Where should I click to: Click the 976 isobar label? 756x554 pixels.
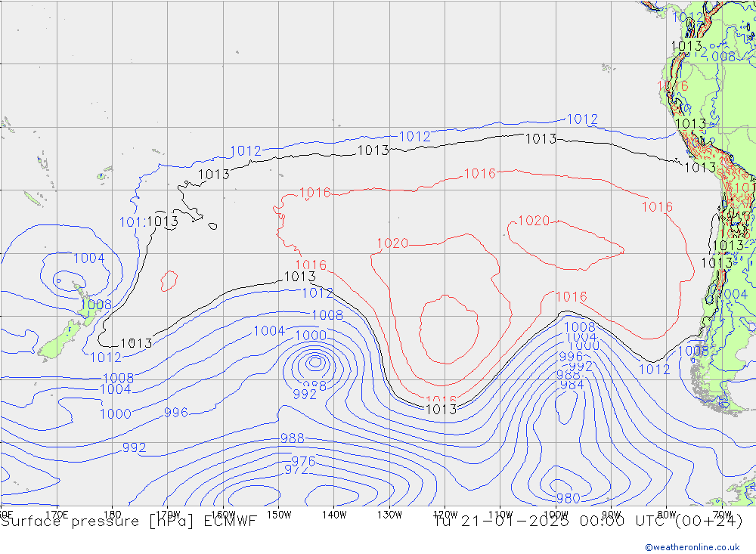tap(303, 461)
